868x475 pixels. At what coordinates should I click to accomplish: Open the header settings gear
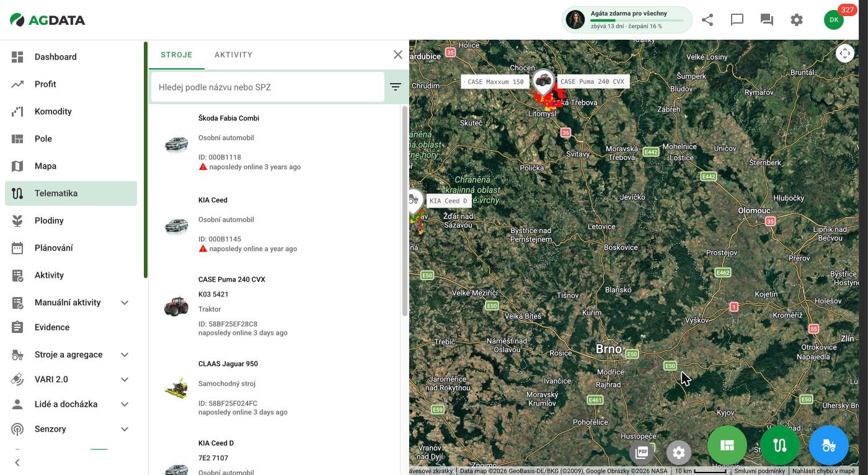[797, 20]
